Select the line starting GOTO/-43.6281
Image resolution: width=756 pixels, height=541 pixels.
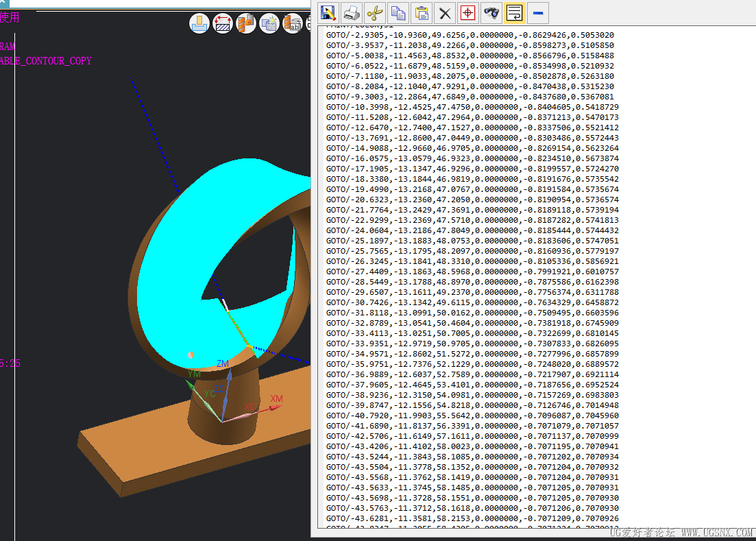coord(472,519)
